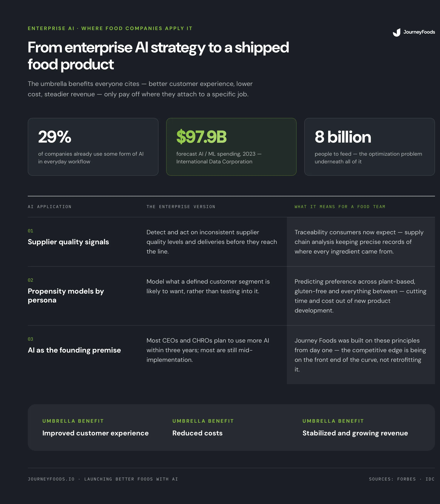Select the 8 billion people card
Image resolution: width=440 pixels, height=504 pixels.
370,147
